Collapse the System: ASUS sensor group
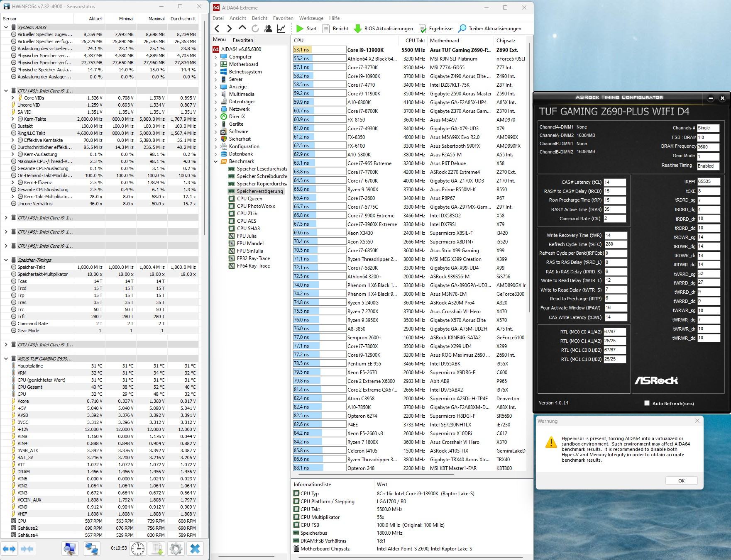Viewport: 731px width, 560px height. [x=6, y=27]
